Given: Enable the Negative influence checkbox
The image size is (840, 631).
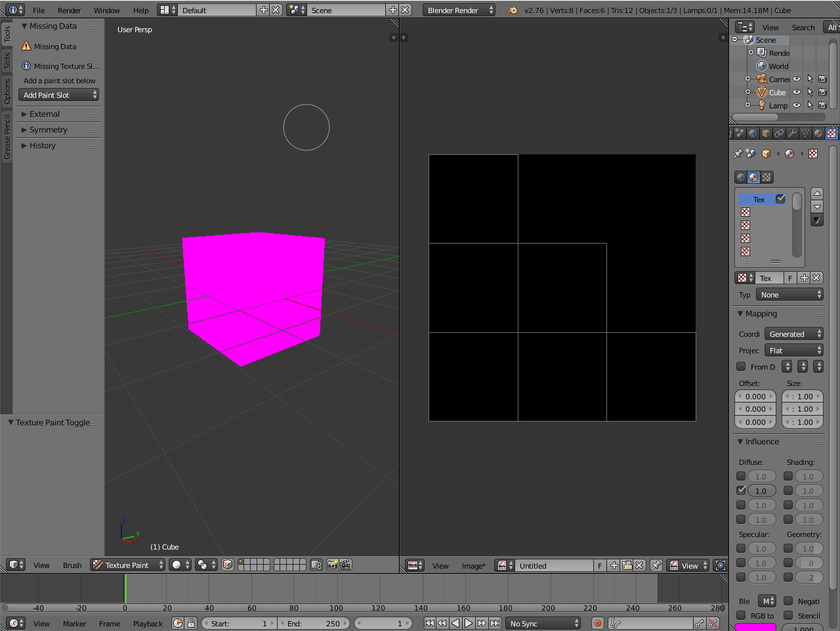Looking at the screenshot, I should (788, 601).
